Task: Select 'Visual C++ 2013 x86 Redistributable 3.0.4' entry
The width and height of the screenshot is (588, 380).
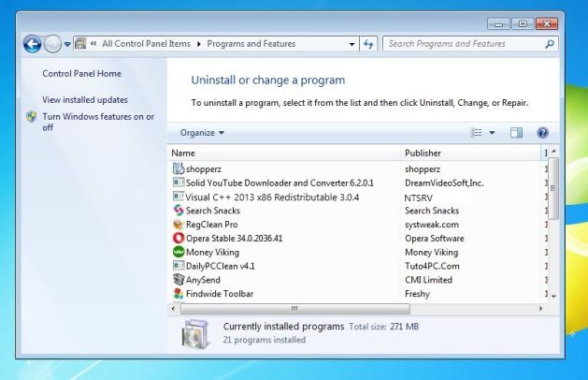Action: pos(273,197)
